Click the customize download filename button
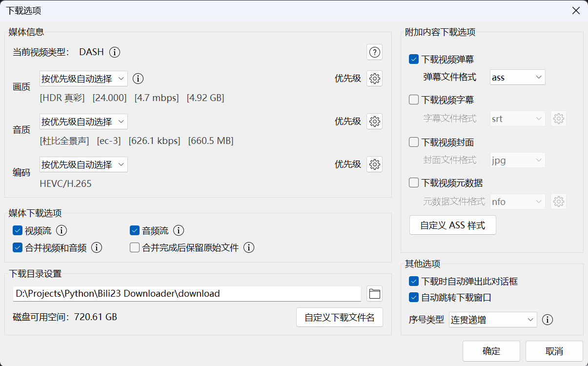This screenshot has height=366, width=588. pos(339,318)
